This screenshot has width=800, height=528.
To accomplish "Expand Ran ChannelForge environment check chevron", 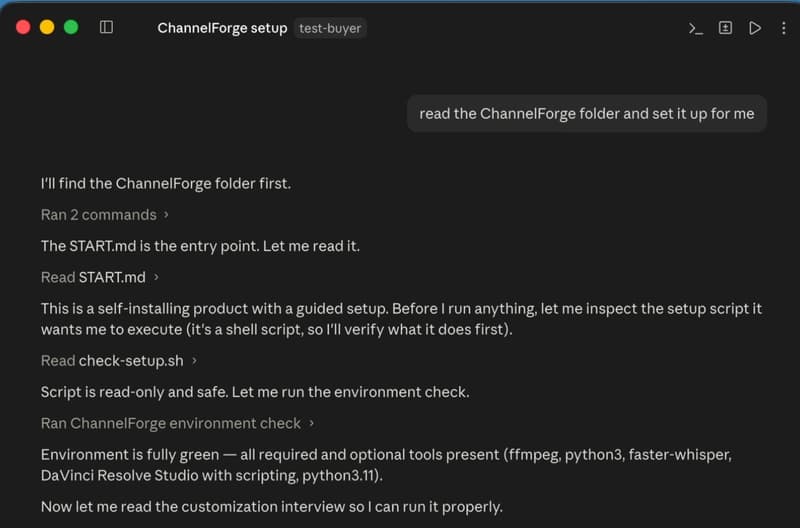I will 311,423.
